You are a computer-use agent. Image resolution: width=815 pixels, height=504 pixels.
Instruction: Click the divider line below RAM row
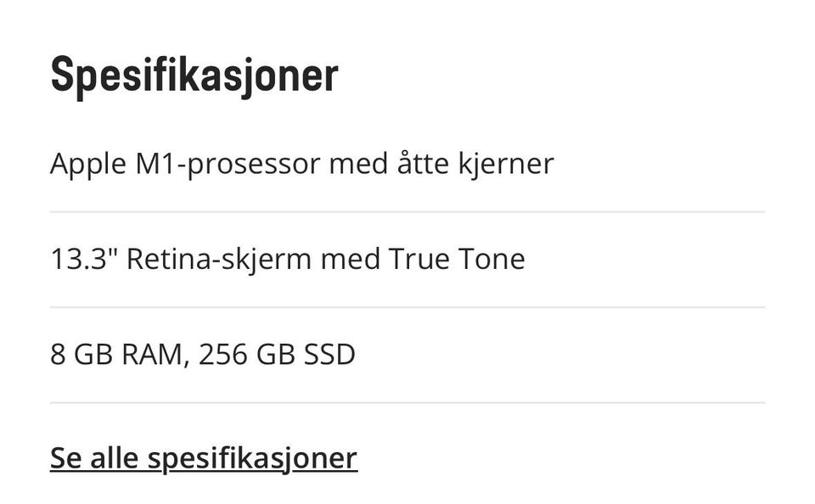(x=407, y=402)
